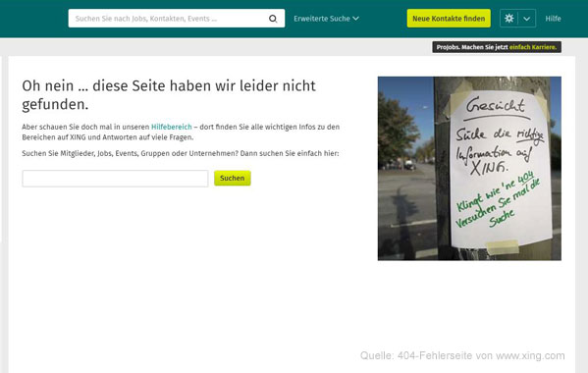Click the yellow Suchen button
The image size is (588, 373).
click(x=232, y=178)
